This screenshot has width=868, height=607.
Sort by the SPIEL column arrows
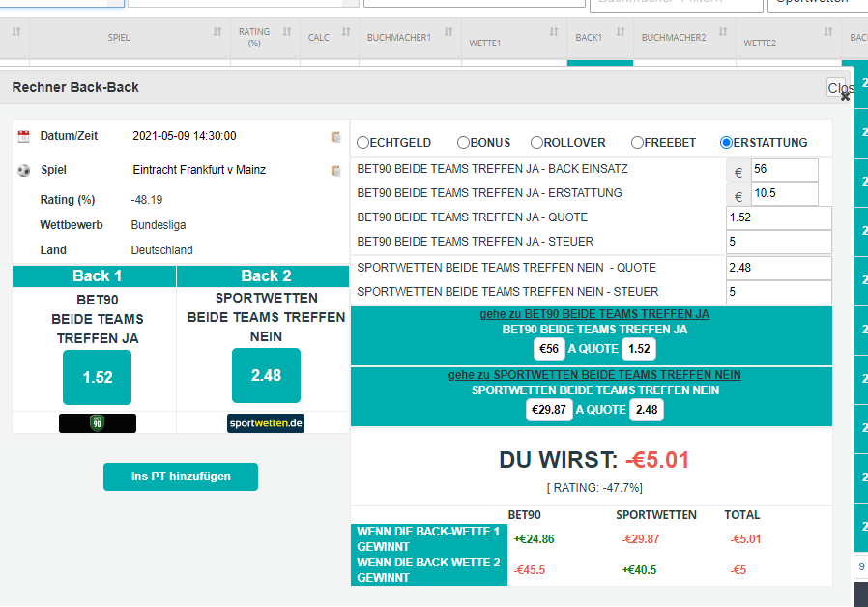pyautogui.click(x=217, y=32)
